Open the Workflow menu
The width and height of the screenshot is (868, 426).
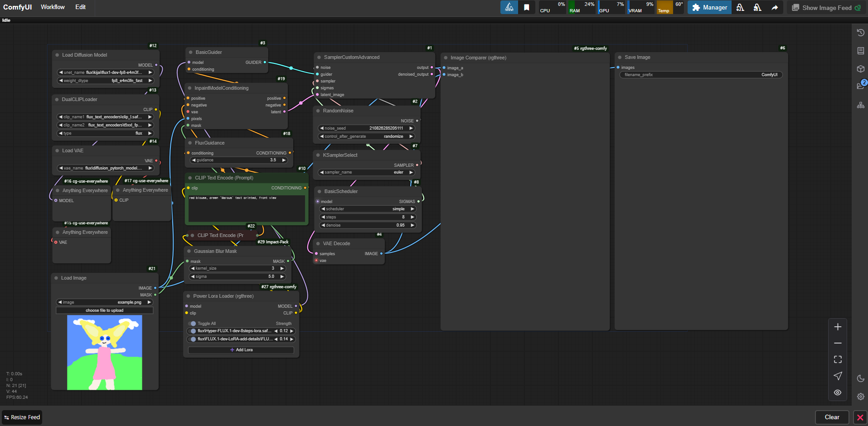(53, 7)
